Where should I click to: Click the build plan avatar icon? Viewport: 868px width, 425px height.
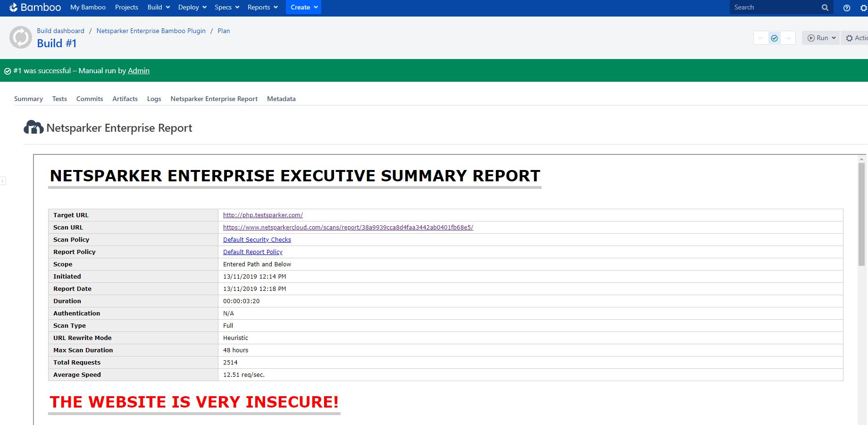(21, 37)
